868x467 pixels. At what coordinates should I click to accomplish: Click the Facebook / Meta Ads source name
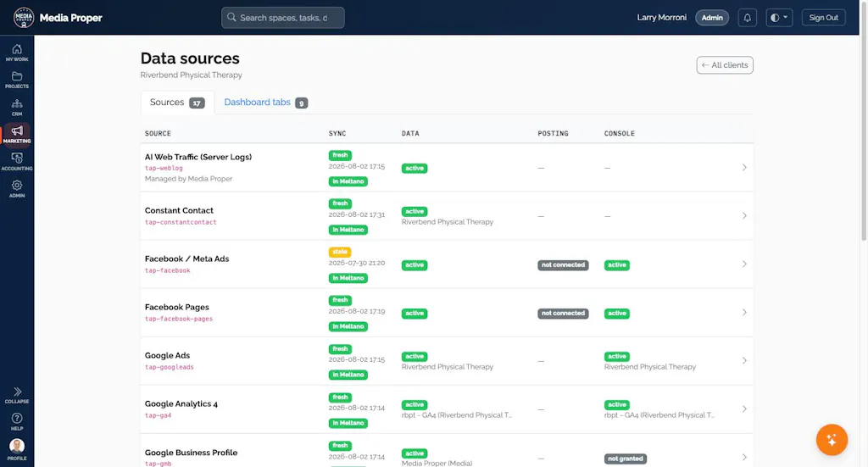(x=186, y=259)
